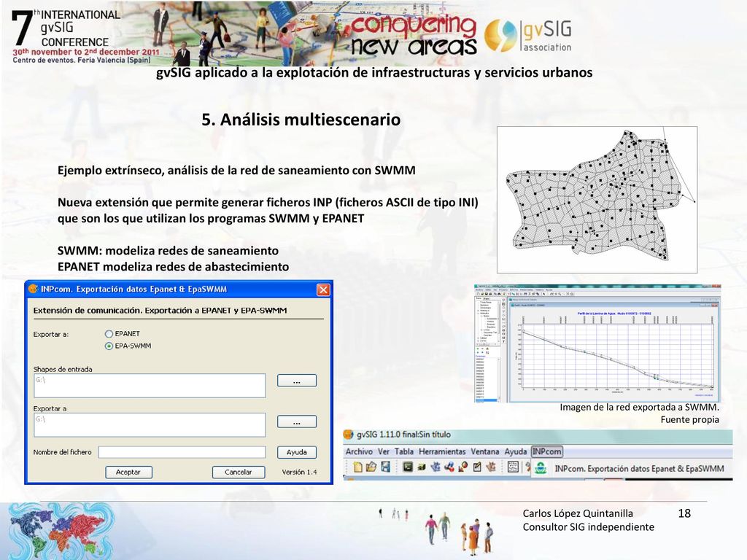
Task: Click the red and blue nodes toolbar icon
Action: tap(449, 467)
